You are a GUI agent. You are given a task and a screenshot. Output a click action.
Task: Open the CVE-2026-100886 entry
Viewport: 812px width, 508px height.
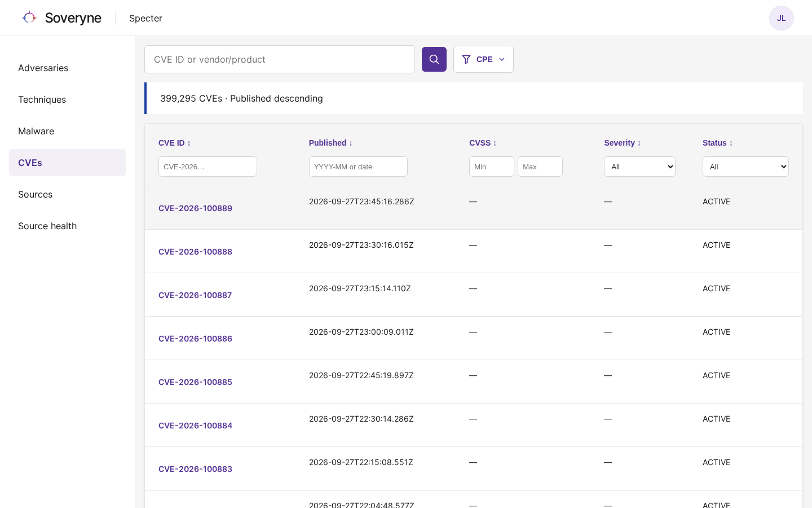[195, 339]
